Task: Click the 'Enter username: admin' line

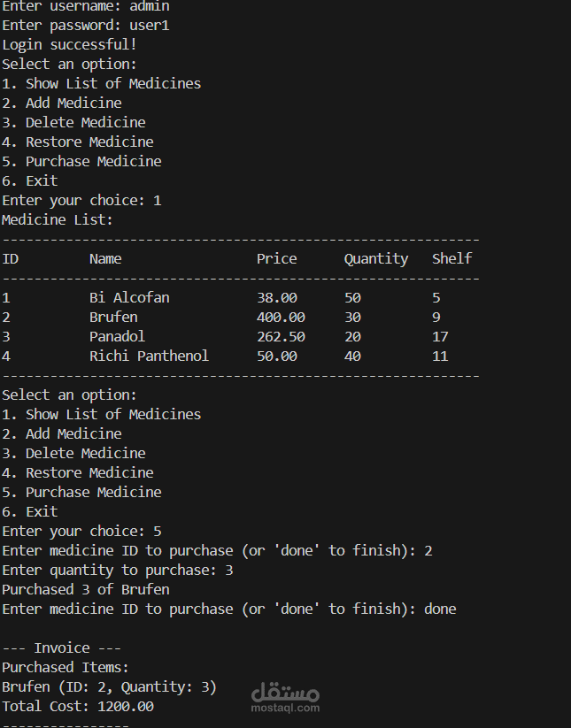Action: point(86,6)
